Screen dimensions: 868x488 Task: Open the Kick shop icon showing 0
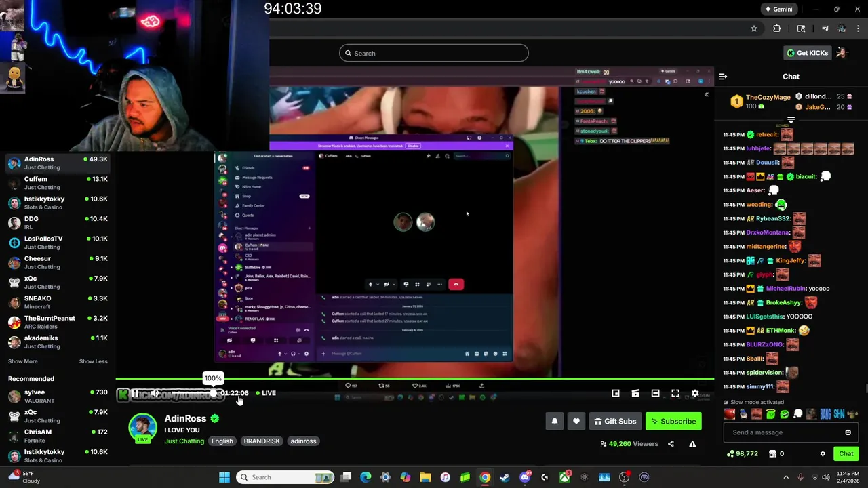pos(777,454)
